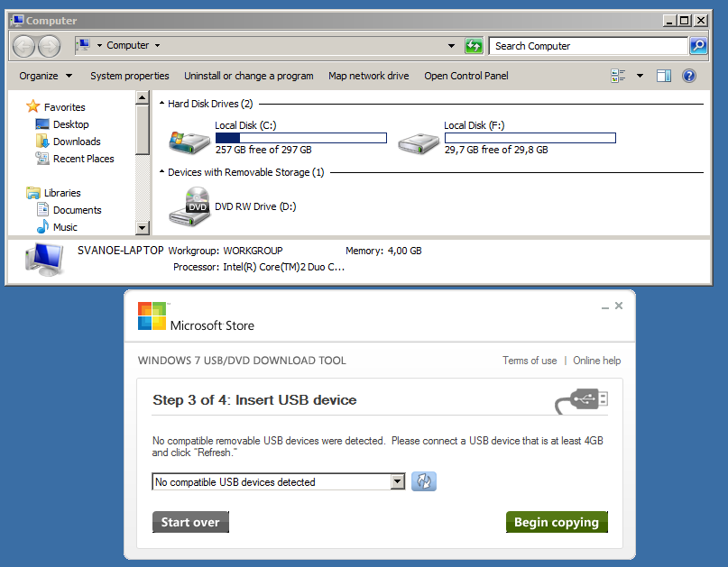Click the navigation pane scroll up arrow
Screen dimensions: 728x567
click(142, 97)
